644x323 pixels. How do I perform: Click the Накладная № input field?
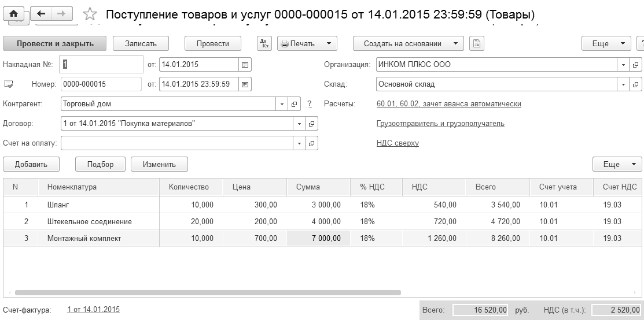tap(101, 64)
